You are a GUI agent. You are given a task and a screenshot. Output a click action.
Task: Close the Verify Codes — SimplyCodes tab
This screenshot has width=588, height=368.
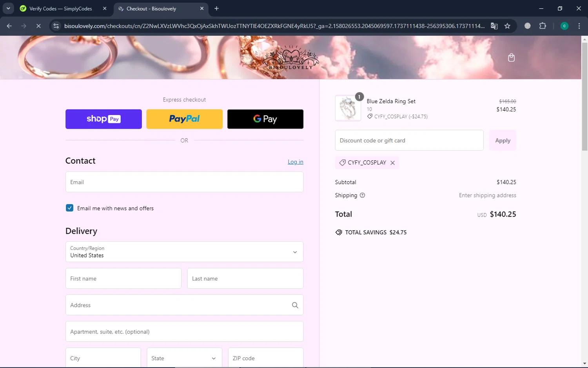[x=105, y=8]
